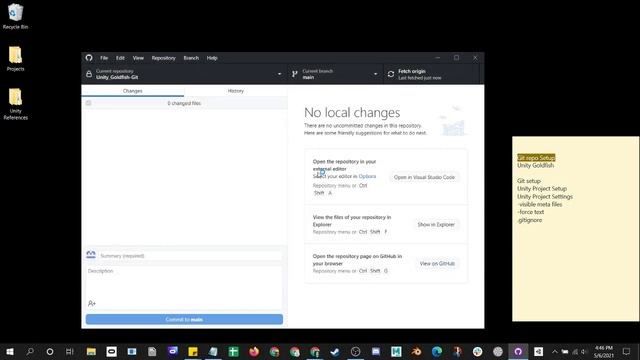Click the lock icon beside Current repository
Screen dimensions: 640x360
pos(89,74)
